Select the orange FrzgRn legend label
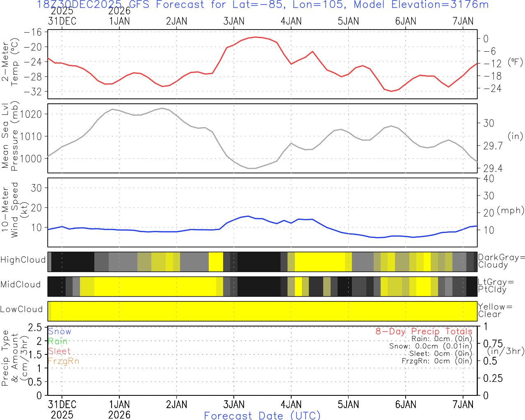The height and width of the screenshot is (420, 525). pyautogui.click(x=63, y=361)
